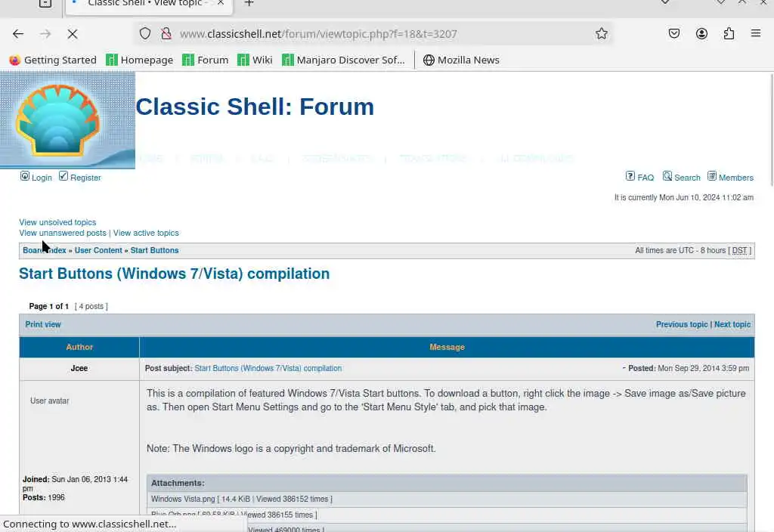Click the Classic Shell: Forum heading

255,107
